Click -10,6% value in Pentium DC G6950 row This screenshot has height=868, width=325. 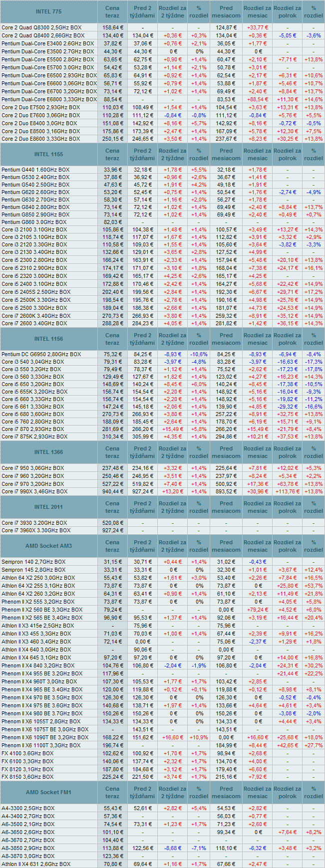[x=199, y=354]
